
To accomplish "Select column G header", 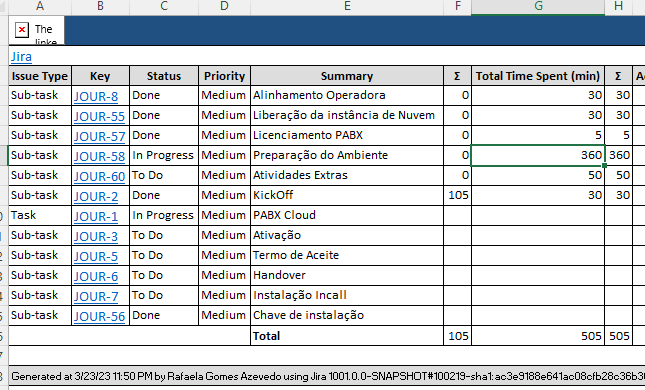I will [x=538, y=6].
